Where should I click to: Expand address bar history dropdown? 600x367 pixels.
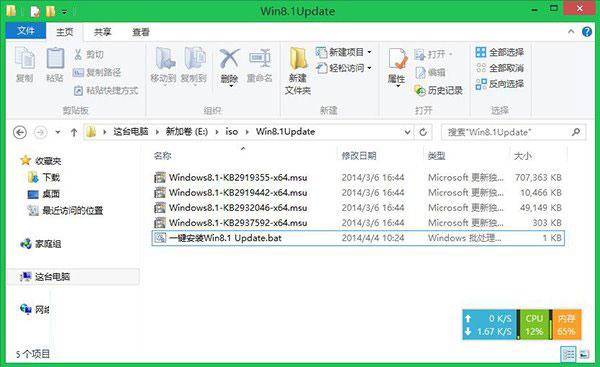(408, 132)
